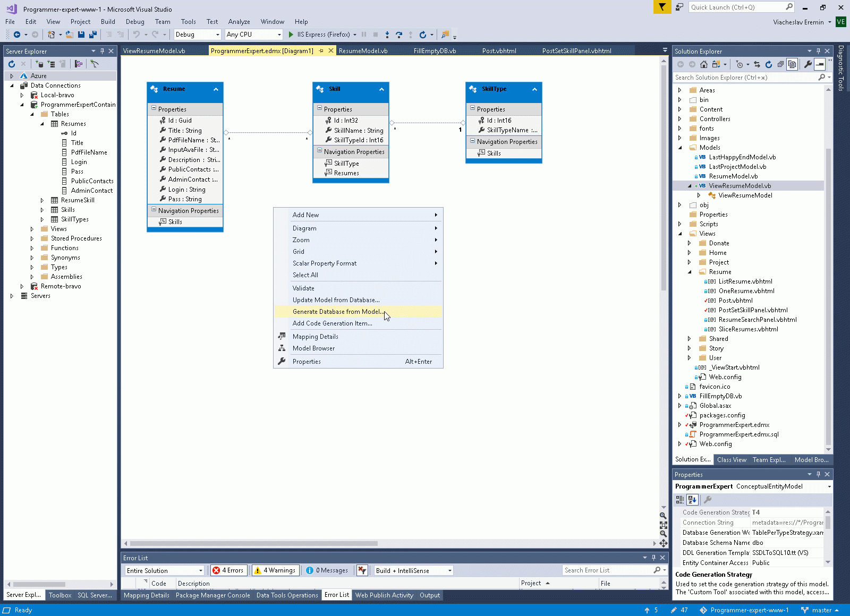
Task: Click Mapping Details in context menu
Action: coord(359,337)
